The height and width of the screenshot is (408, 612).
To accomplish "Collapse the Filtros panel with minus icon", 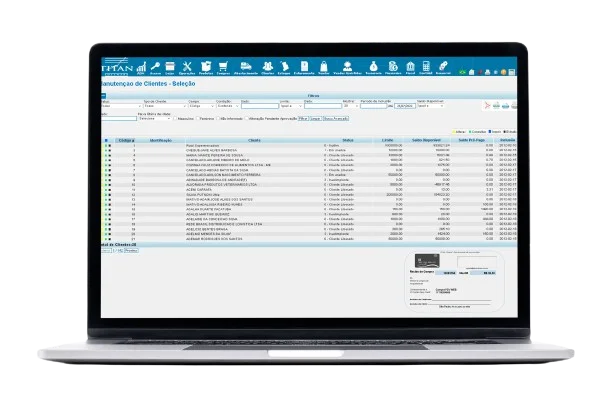I will 103,95.
